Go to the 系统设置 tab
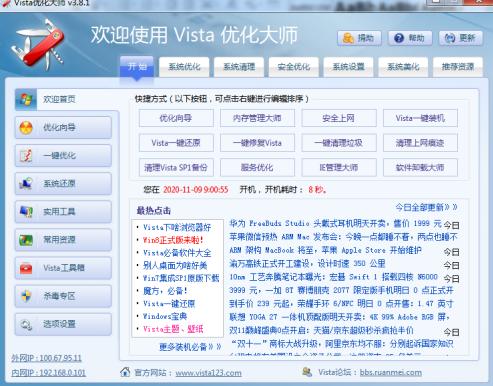This screenshot has width=493, height=386. [x=348, y=67]
